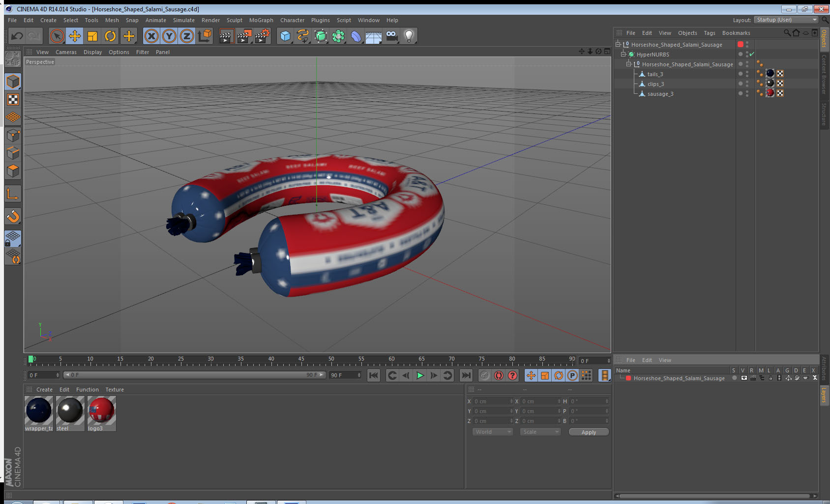Open viewport Cameras menu

[x=66, y=52]
